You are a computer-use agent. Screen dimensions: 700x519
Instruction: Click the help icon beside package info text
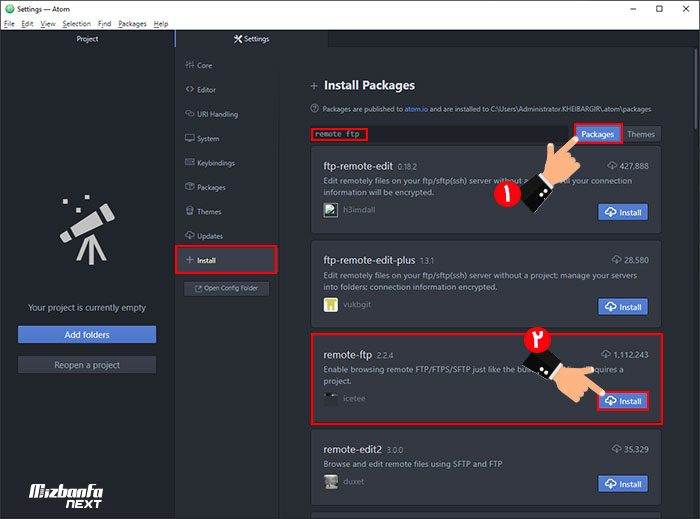coord(314,108)
